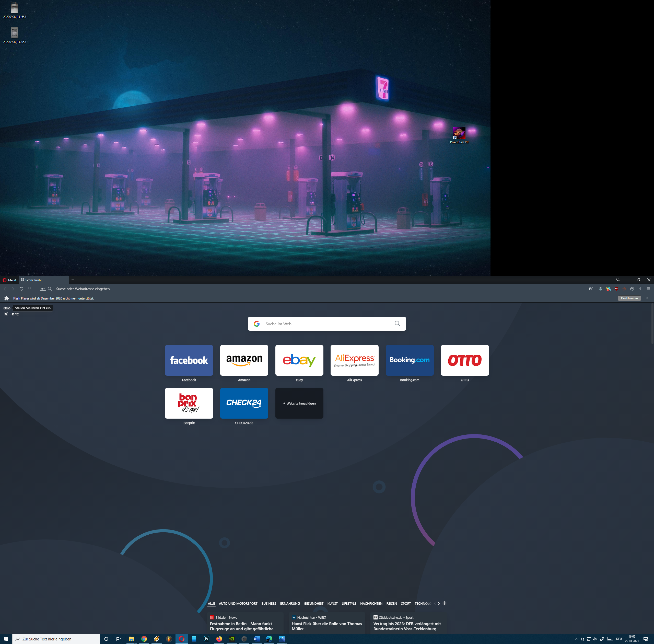Expand Windows system tray hidden icons
The height and width of the screenshot is (644, 654).
point(576,639)
